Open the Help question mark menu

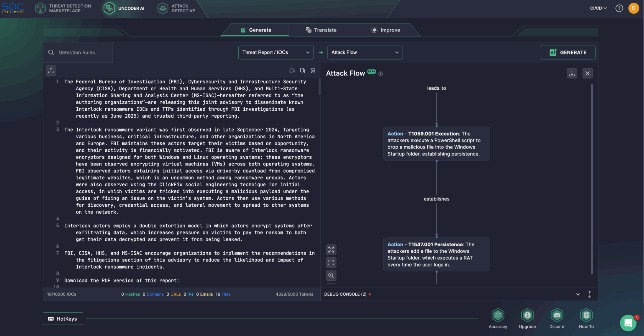click(619, 8)
